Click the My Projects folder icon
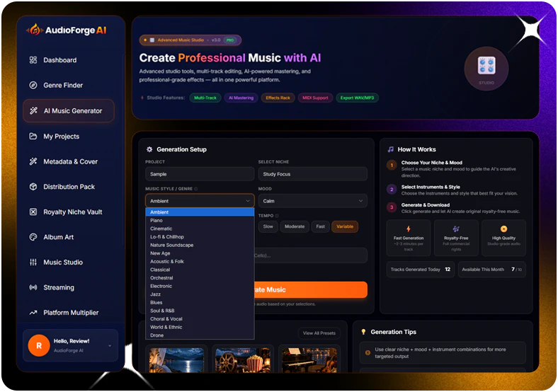The image size is (558, 392). coord(33,137)
